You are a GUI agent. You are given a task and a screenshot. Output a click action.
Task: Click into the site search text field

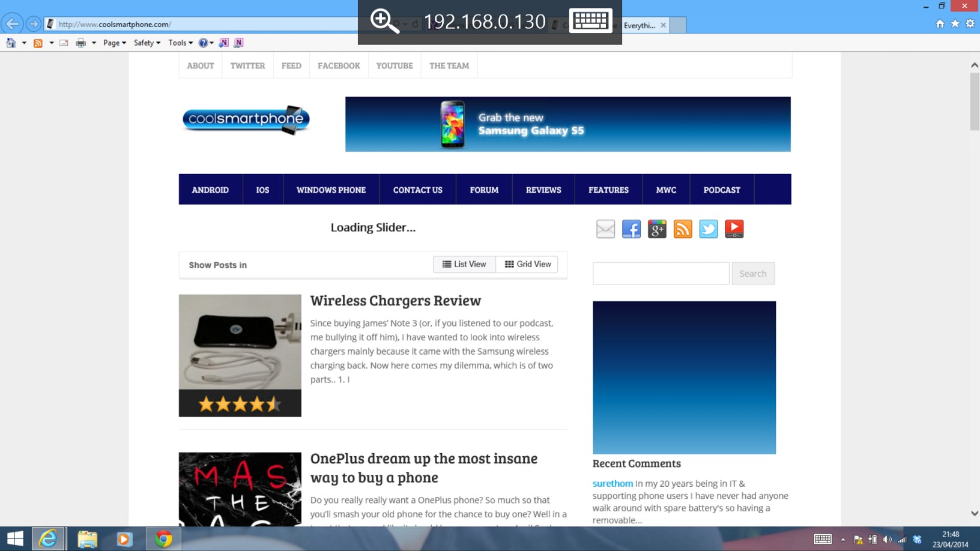point(661,273)
